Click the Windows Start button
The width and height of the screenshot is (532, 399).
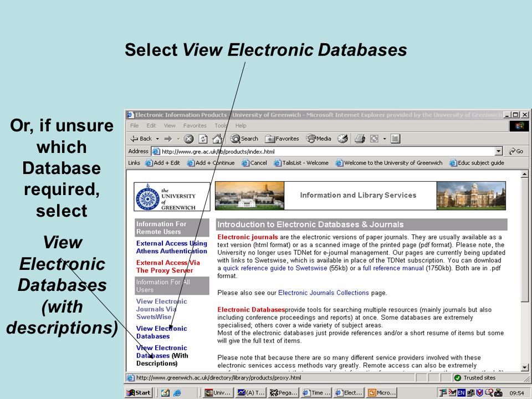coord(139,392)
